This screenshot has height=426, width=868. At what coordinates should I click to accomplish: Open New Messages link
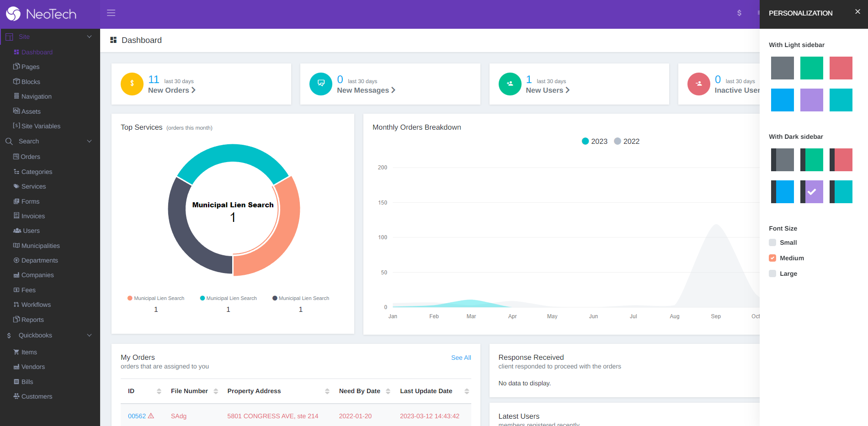(366, 90)
